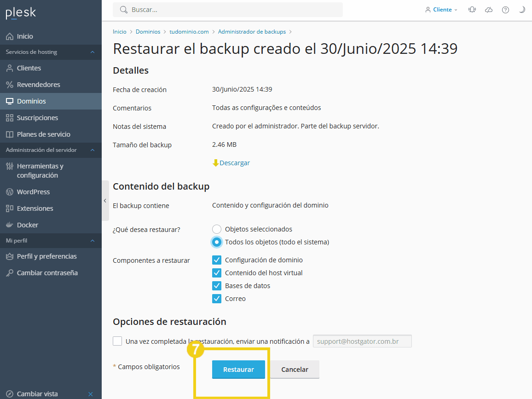
Task: Uncheck Bases de datos
Action: pos(216,286)
